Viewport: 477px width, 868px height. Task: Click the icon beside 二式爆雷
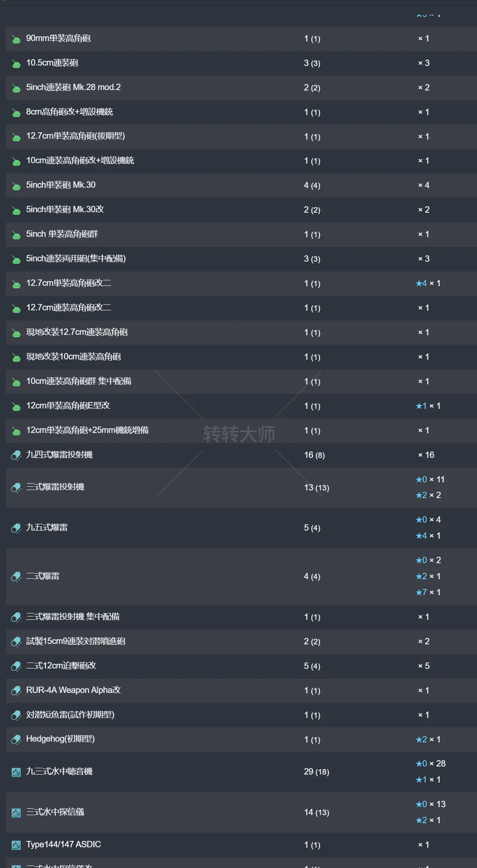click(x=16, y=577)
